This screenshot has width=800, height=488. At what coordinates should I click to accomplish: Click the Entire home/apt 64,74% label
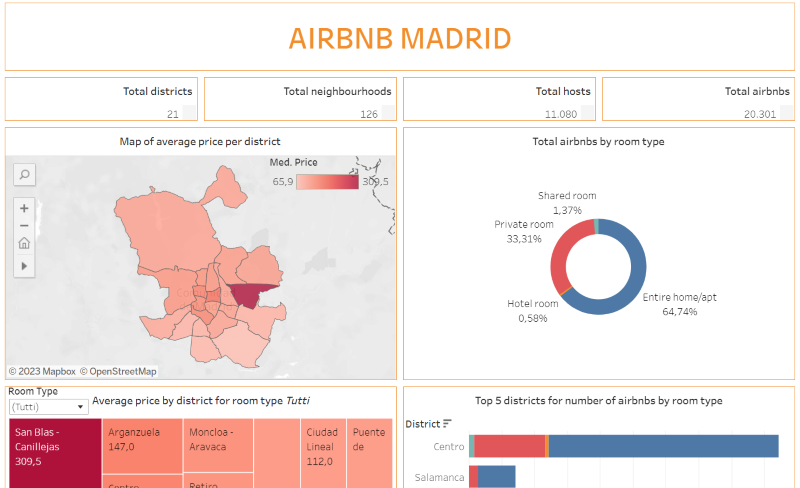point(680,304)
